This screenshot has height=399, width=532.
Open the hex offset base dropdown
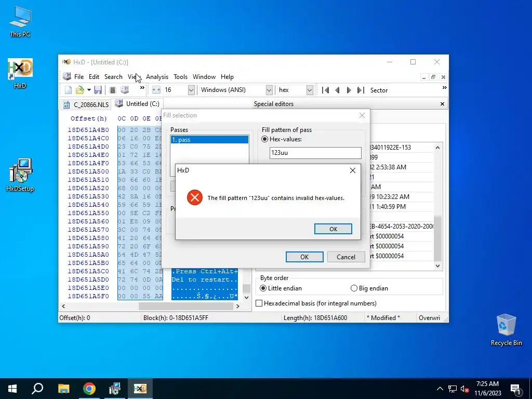tap(310, 90)
